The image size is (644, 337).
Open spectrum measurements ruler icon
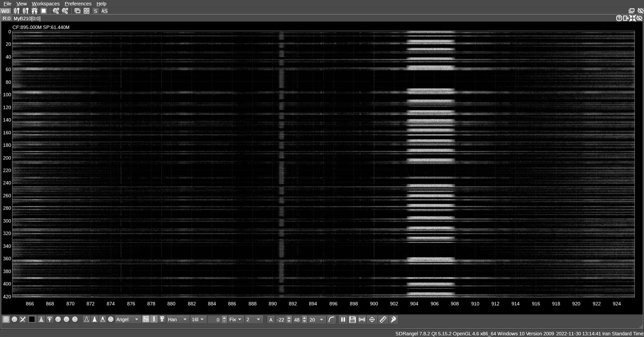click(383, 319)
